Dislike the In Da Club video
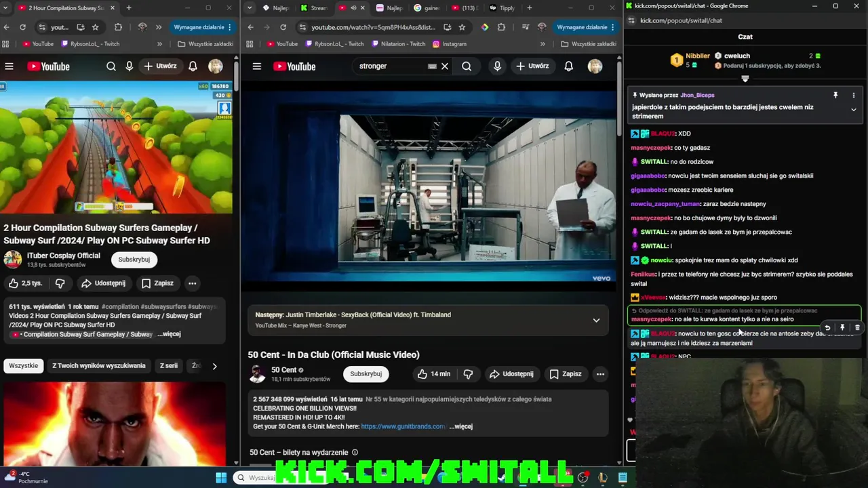Screen dimensions: 868x488 click(468, 374)
